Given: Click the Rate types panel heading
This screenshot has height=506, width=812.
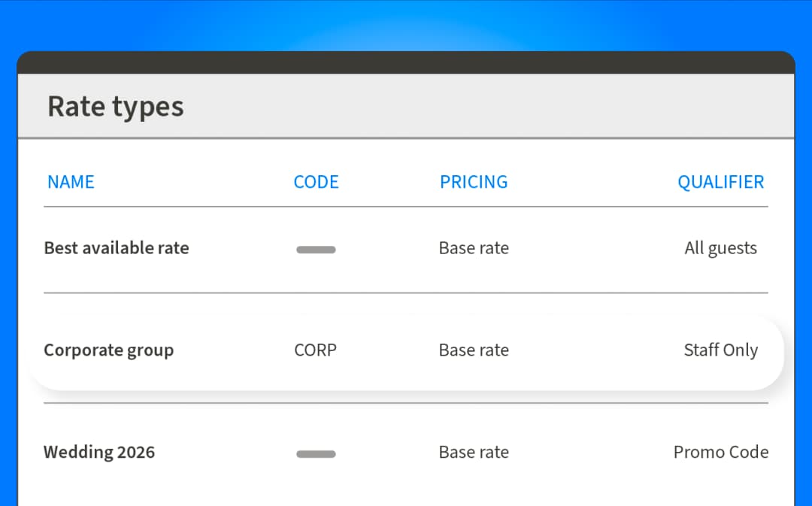Looking at the screenshot, I should [116, 107].
